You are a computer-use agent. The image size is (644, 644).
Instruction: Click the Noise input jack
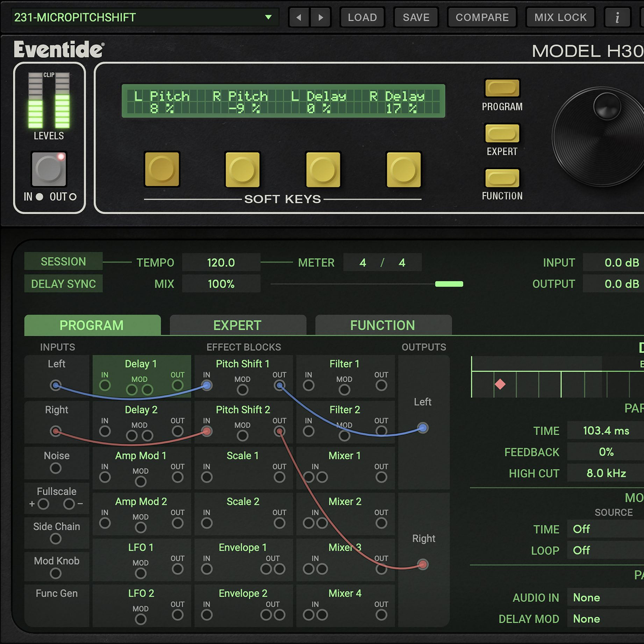[56, 468]
